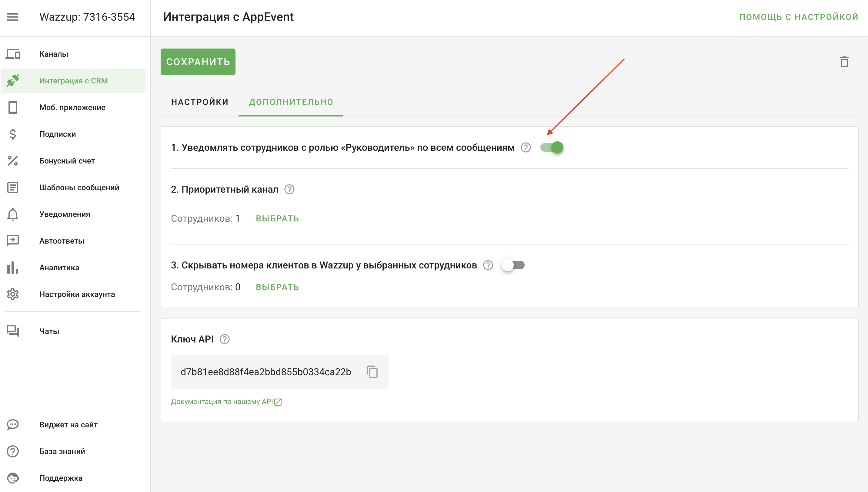Open Настройки аккаунта gear item
The width and height of the screenshot is (868, 492).
pyautogui.click(x=77, y=294)
